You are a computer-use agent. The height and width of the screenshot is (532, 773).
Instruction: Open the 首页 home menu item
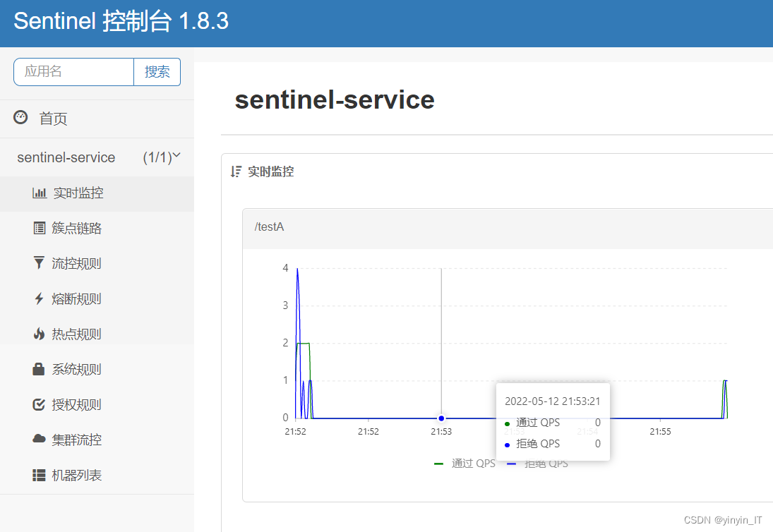coord(97,119)
